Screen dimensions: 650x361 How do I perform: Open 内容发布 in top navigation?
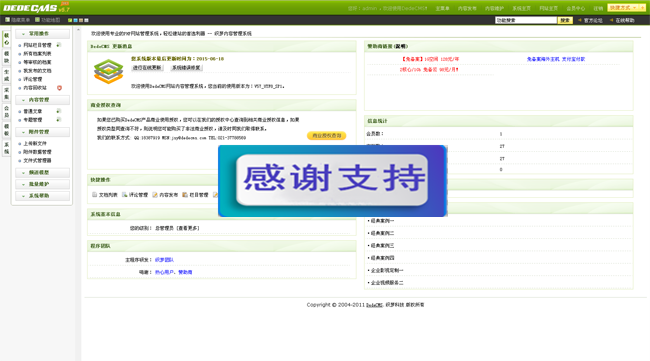click(x=467, y=8)
